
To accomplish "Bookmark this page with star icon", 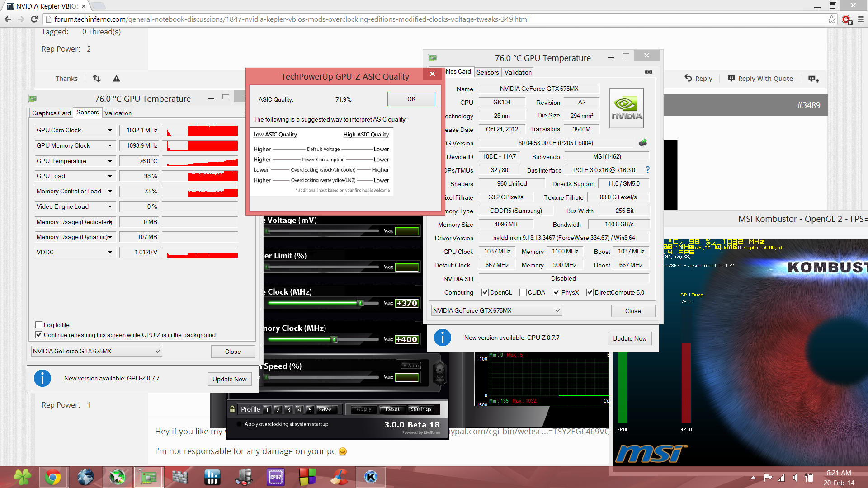I will [831, 19].
